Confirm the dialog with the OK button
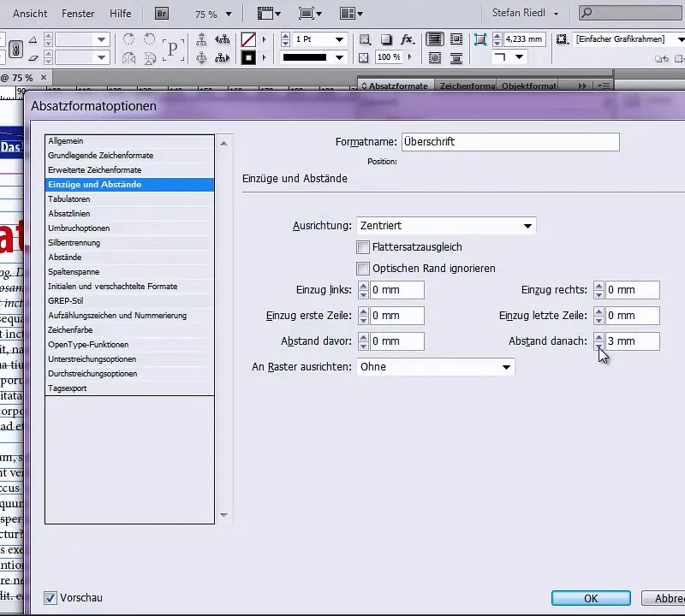The image size is (685, 616). tap(591, 598)
